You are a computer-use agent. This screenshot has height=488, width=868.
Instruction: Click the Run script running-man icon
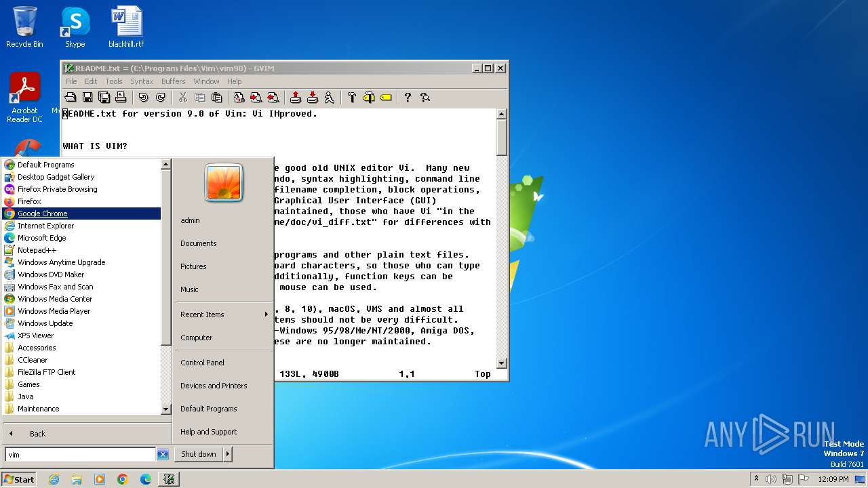(330, 98)
